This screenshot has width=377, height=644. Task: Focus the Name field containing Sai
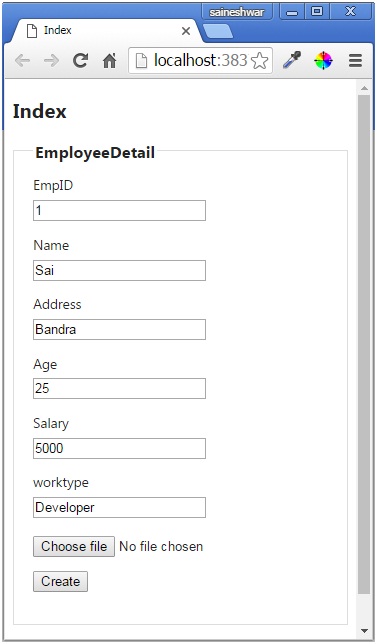(x=120, y=270)
